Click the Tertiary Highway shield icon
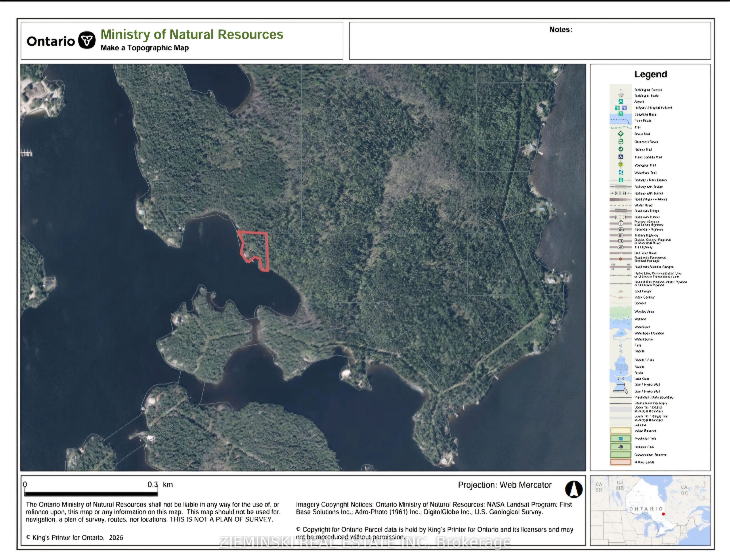The image size is (730, 560). [x=621, y=235]
